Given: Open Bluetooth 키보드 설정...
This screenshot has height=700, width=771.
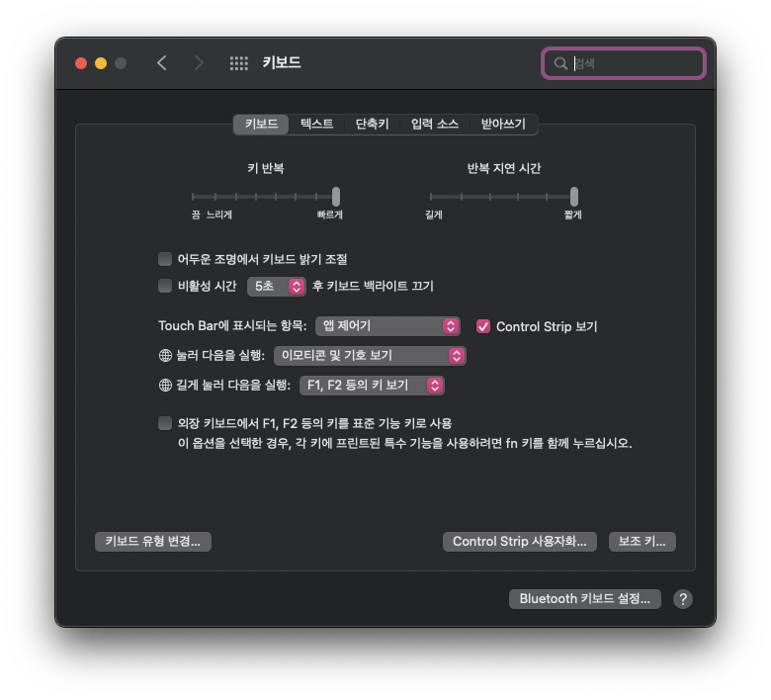Looking at the screenshot, I should click(584, 599).
